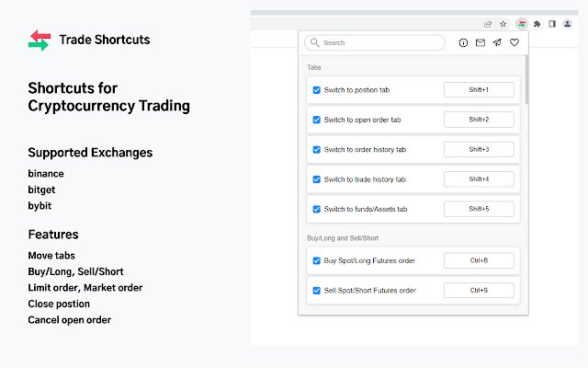Click the Trade Shortcuts extension icon in toolbar
588x368 pixels.
(x=522, y=24)
